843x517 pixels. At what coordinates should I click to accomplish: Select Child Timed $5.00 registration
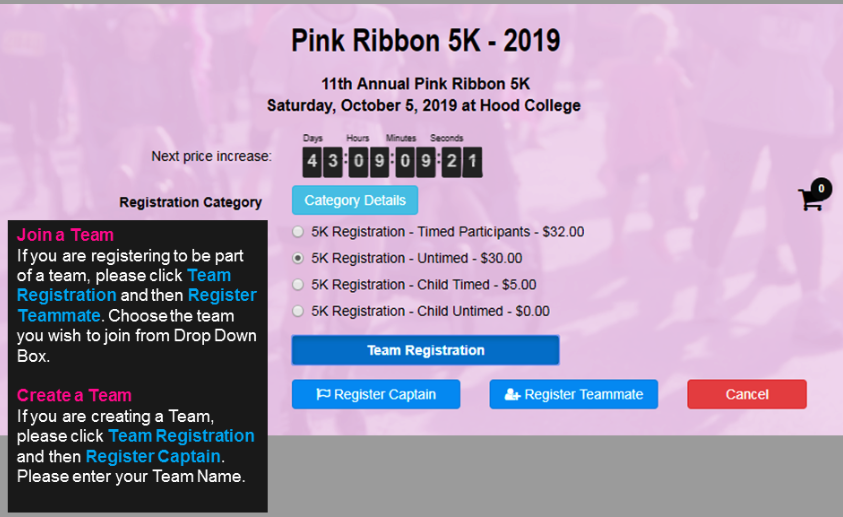[298, 285]
